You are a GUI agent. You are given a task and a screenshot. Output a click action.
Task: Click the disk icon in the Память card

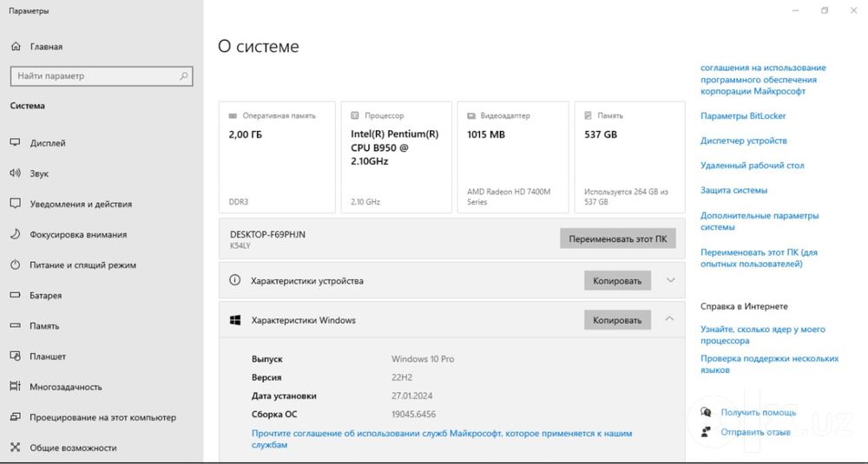point(588,115)
